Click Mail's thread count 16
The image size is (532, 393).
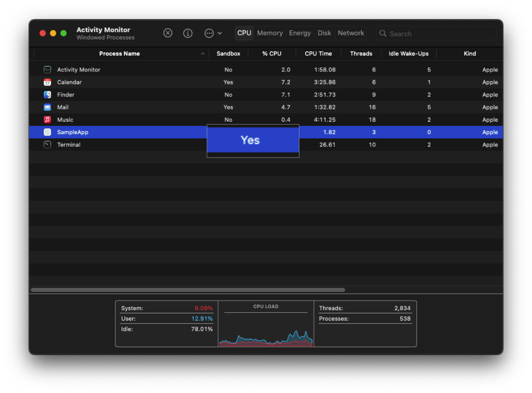(x=372, y=107)
